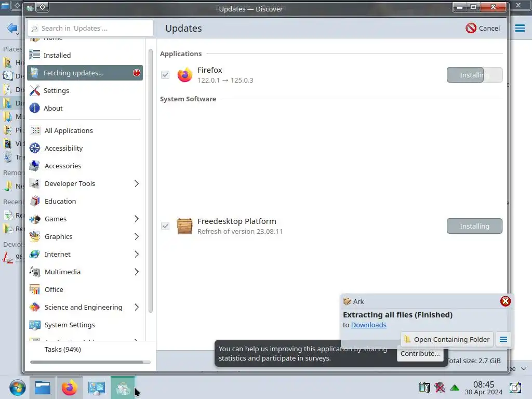Click the back arrow in file manager
Viewport: 532px width, 399px height.
click(12, 28)
